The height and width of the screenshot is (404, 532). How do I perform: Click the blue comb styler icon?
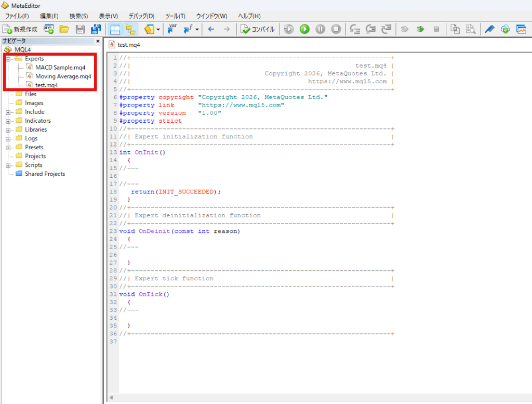point(489,29)
